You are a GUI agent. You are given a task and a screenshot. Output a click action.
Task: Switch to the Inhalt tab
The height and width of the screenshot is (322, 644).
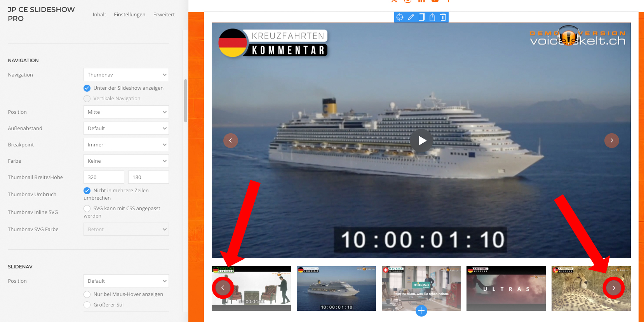point(99,14)
